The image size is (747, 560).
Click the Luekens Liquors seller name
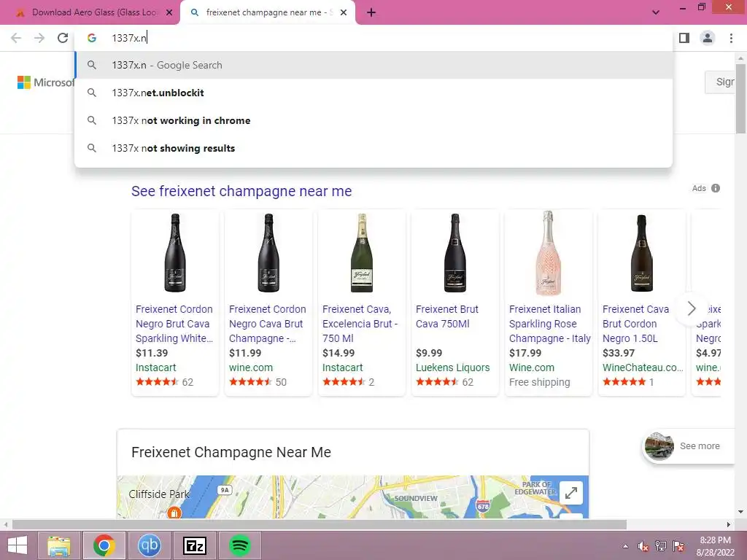(x=452, y=367)
